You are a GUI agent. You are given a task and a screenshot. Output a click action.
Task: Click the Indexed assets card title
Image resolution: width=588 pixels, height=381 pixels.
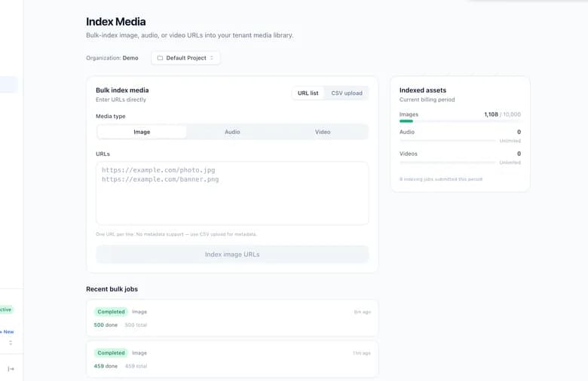tap(423, 90)
